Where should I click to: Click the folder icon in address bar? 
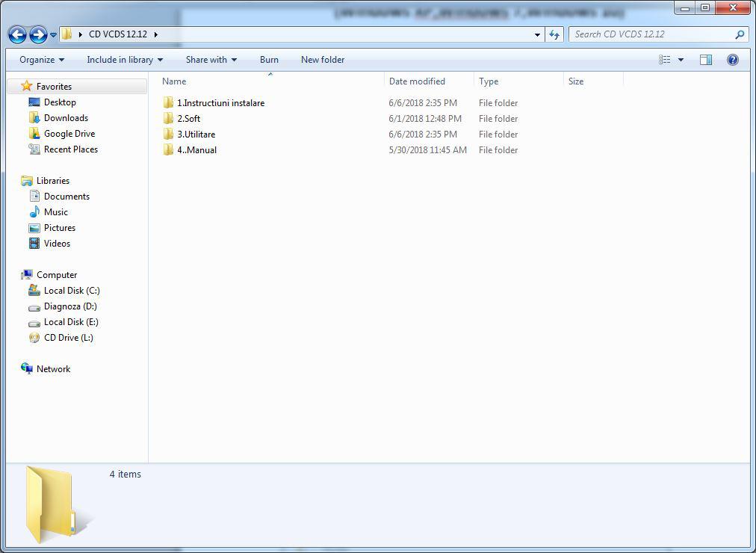[x=67, y=34]
